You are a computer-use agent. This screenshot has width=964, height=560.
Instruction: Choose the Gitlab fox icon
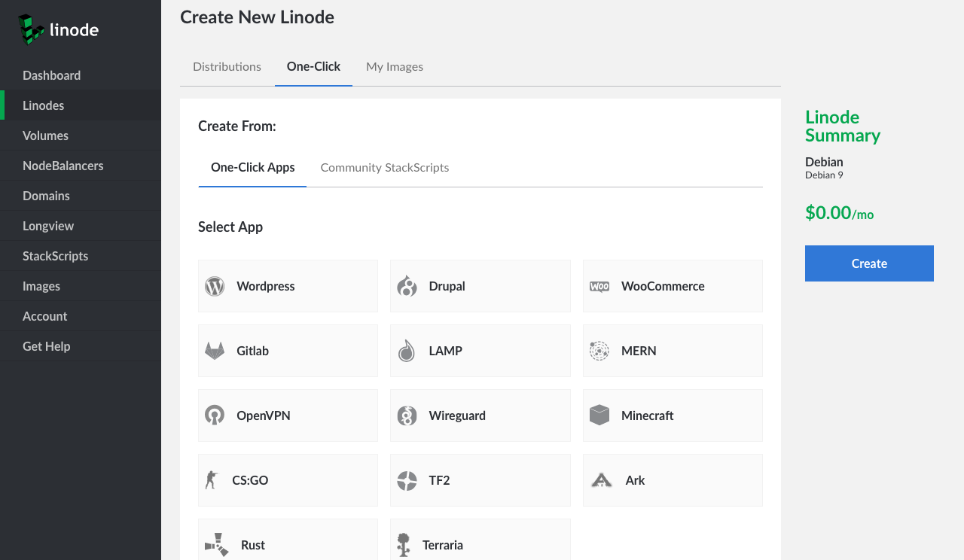point(215,351)
